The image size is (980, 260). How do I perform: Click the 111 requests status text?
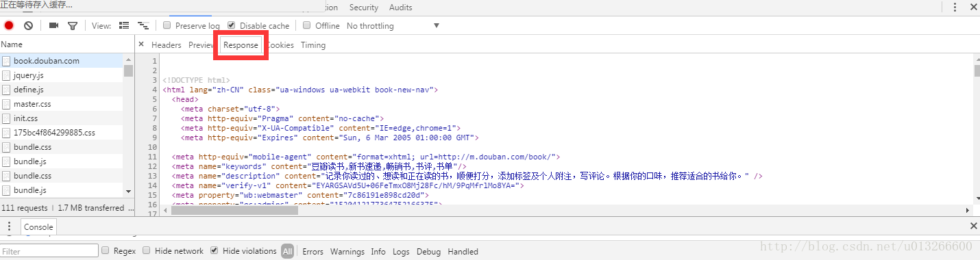pyautogui.click(x=25, y=207)
